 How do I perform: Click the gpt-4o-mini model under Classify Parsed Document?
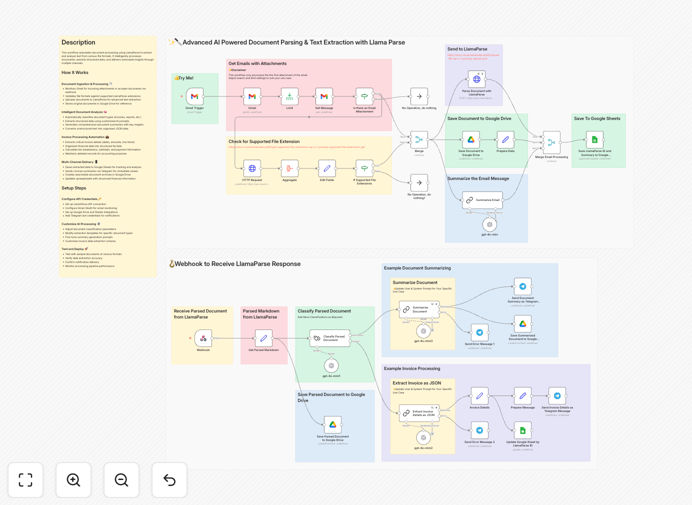[331, 366]
